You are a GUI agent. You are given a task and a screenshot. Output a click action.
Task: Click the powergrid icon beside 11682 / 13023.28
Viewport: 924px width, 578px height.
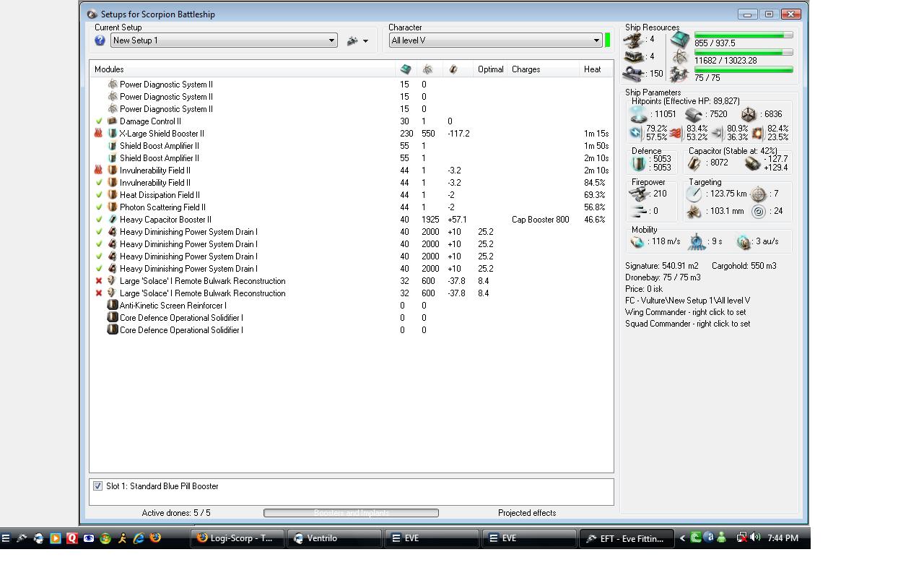pos(680,57)
